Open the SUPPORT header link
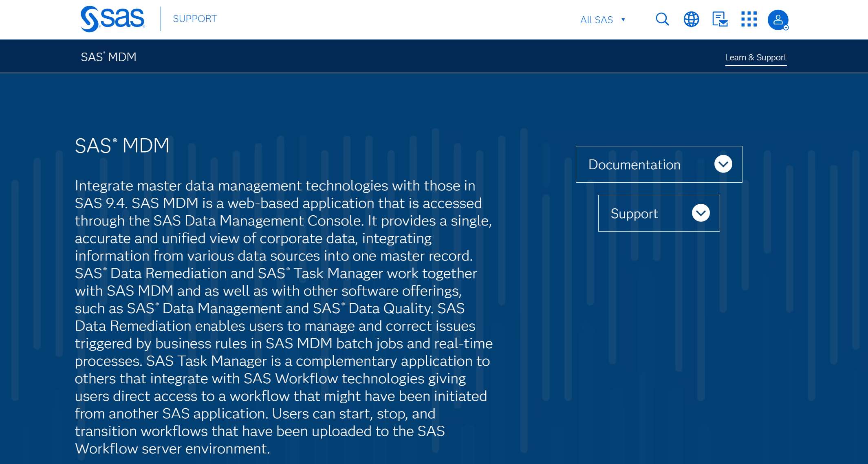This screenshot has width=868, height=464. [195, 19]
